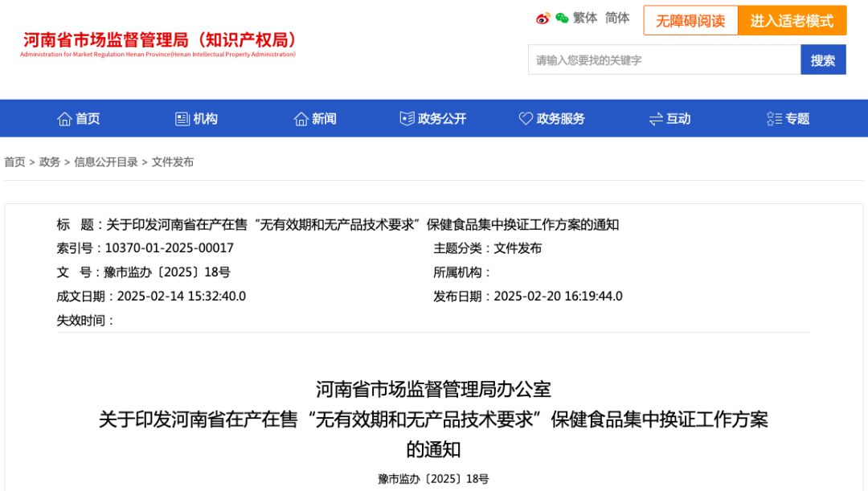Click the WeChat share icon
This screenshot has width=868, height=491.
561,18
